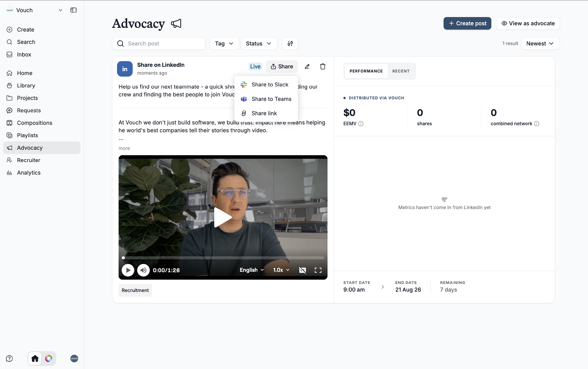588x369 pixels.
Task: Open the Compositions section
Action: [x=42, y=123]
